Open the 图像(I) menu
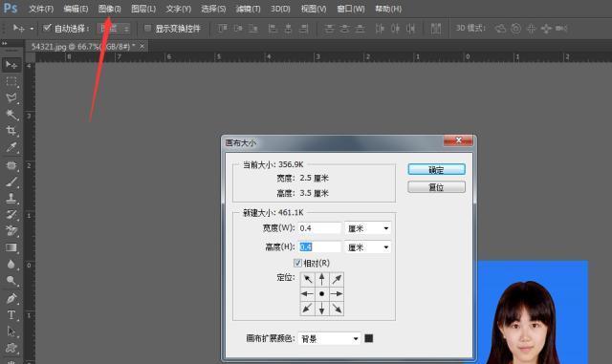 [110, 9]
